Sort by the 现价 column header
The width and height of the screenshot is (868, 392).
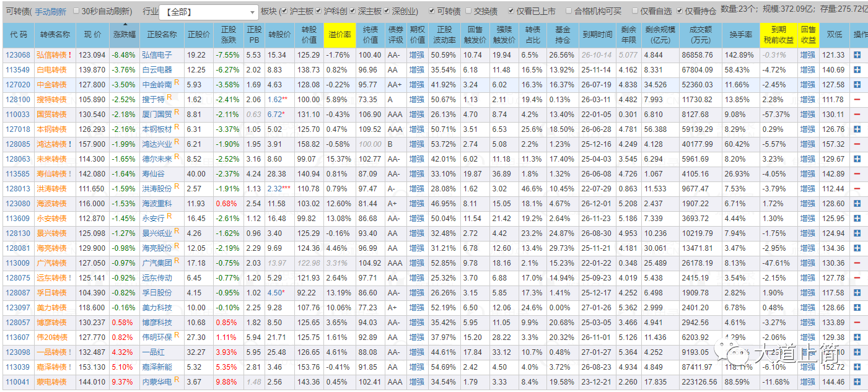pyautogui.click(x=92, y=35)
